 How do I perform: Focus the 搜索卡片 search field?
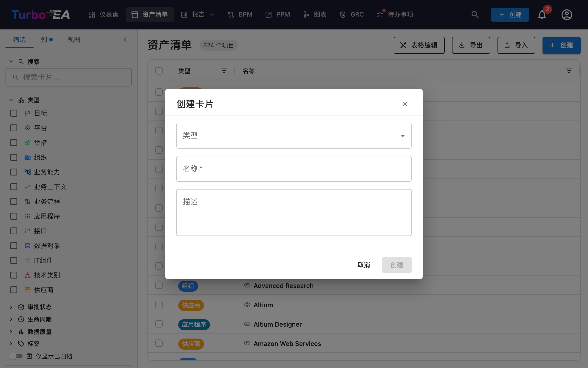point(68,77)
